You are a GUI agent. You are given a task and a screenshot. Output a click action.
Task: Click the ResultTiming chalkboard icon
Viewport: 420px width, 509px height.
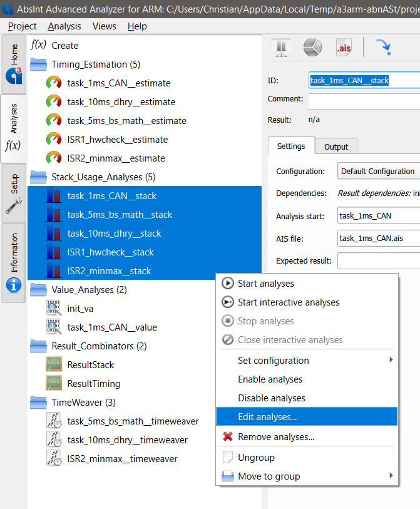coord(54,384)
